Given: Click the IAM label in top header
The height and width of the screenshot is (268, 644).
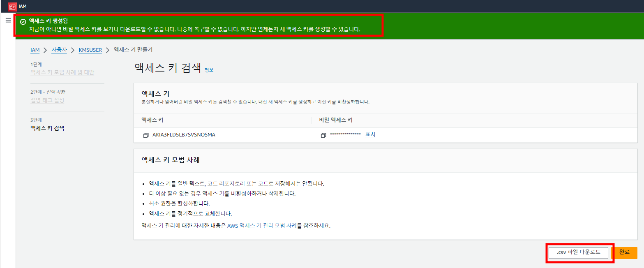Looking at the screenshot, I should [22, 6].
